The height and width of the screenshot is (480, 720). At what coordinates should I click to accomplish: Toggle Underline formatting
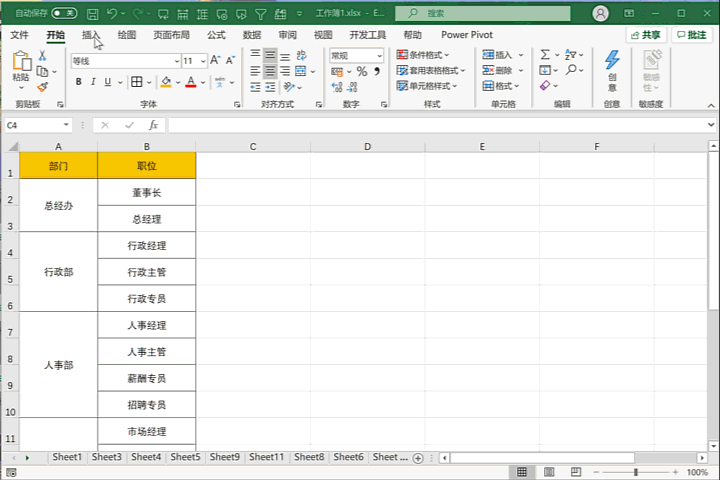(x=107, y=82)
